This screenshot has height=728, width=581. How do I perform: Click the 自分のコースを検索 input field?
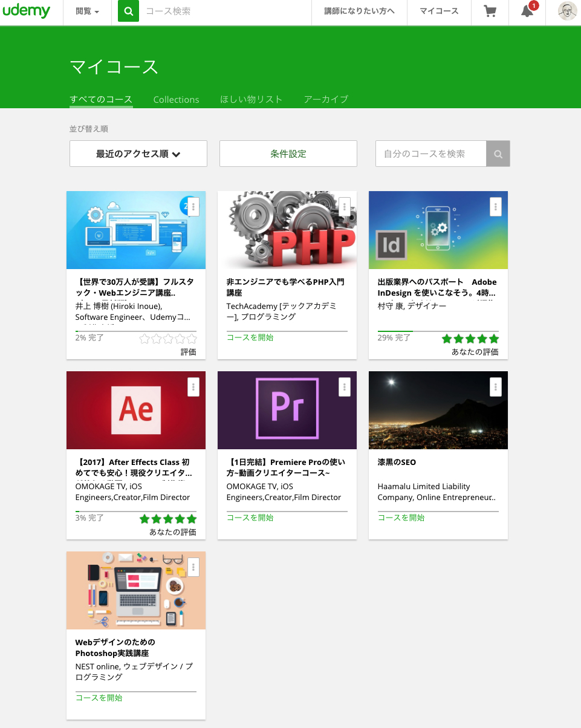431,154
